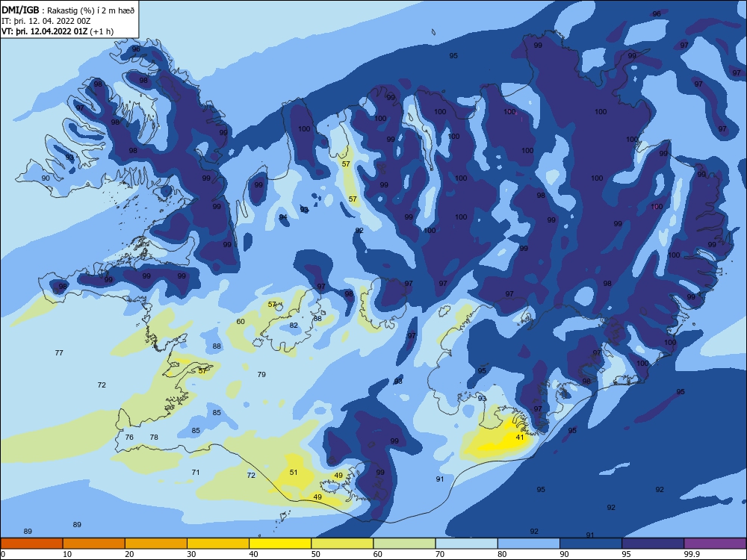Click map value 90 on westernmost fjord tip
The image size is (747, 560).
pyautogui.click(x=46, y=178)
